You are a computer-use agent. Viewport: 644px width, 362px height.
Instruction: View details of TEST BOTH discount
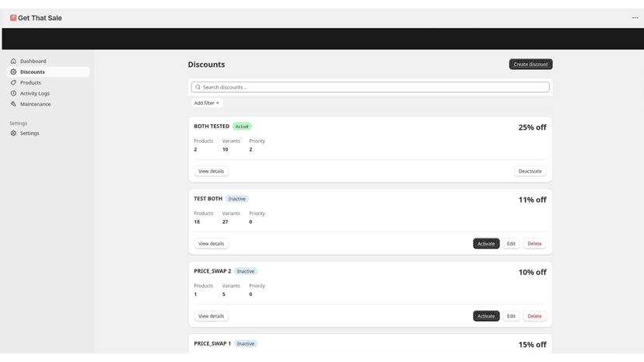tap(211, 243)
